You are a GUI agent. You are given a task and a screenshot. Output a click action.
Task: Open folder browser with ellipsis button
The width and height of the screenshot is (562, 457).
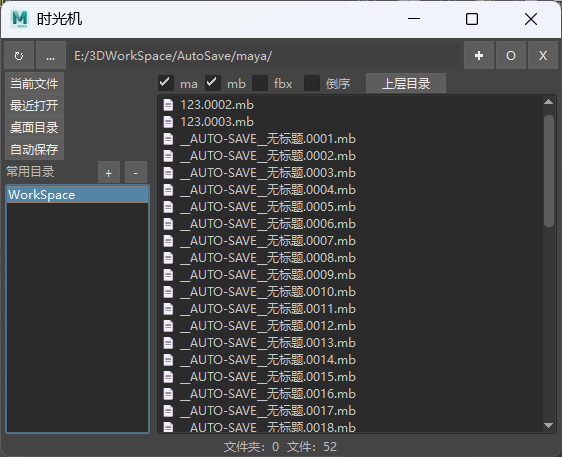pyautogui.click(x=51, y=56)
